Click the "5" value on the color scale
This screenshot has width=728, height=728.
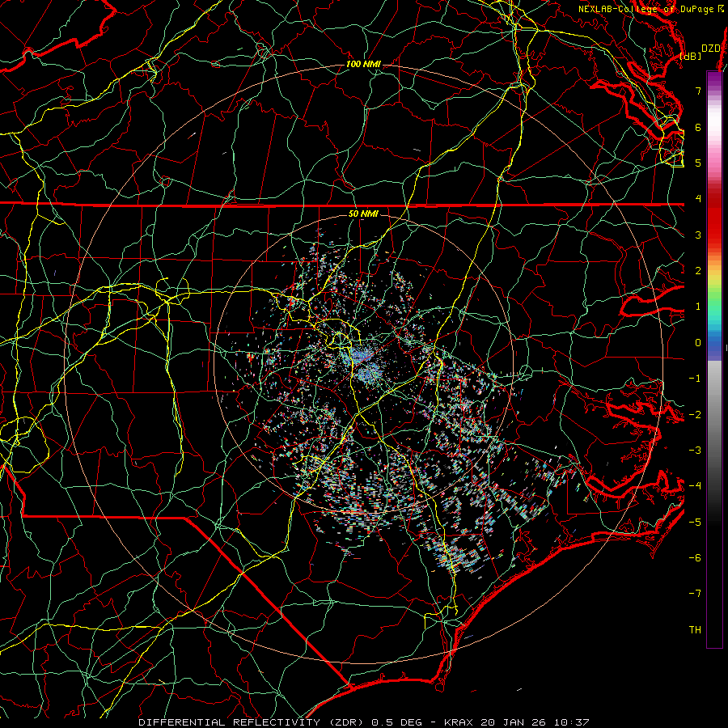[698, 163]
